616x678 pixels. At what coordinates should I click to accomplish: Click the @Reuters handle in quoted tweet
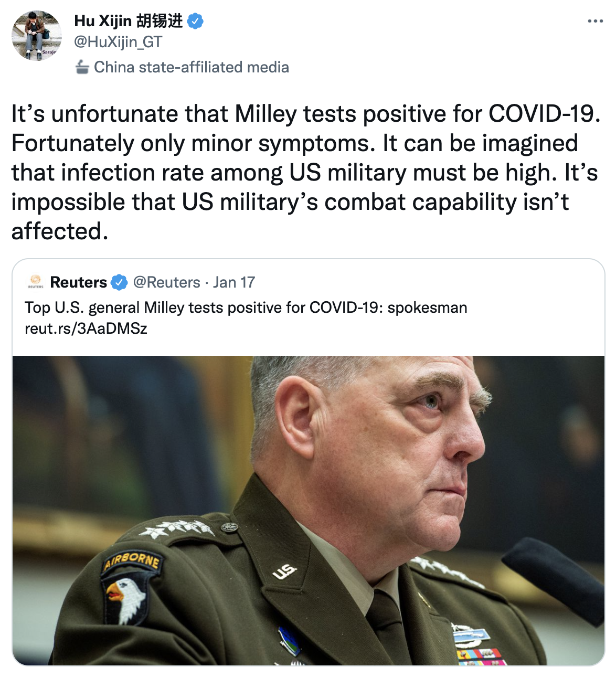pos(166,282)
